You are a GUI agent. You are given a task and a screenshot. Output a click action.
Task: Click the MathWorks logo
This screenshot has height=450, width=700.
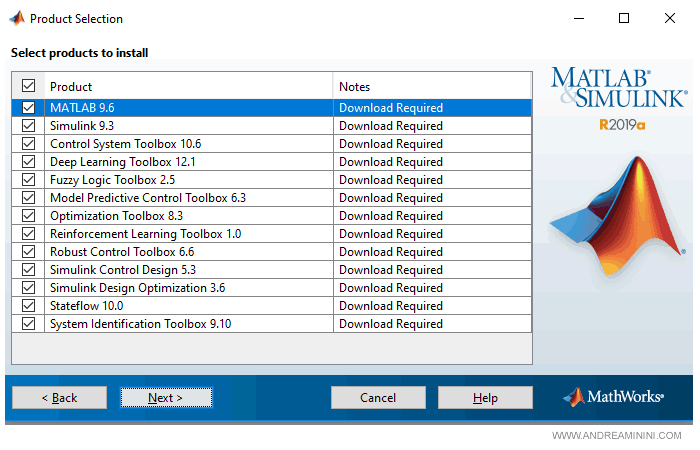pos(614,396)
